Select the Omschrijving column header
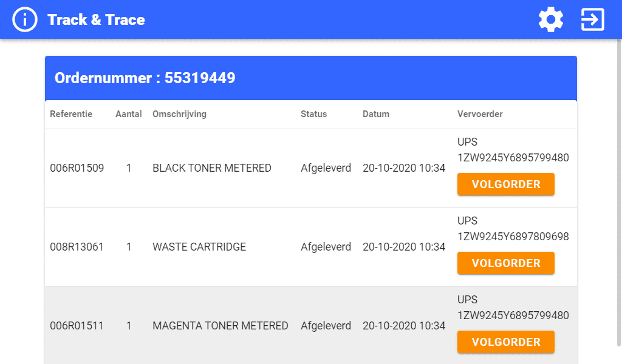 click(x=179, y=114)
